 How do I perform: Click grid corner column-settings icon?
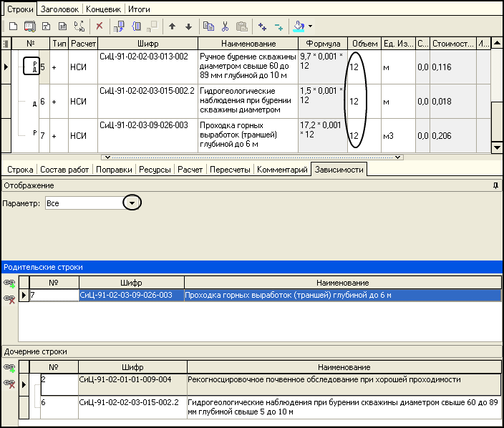[6, 44]
